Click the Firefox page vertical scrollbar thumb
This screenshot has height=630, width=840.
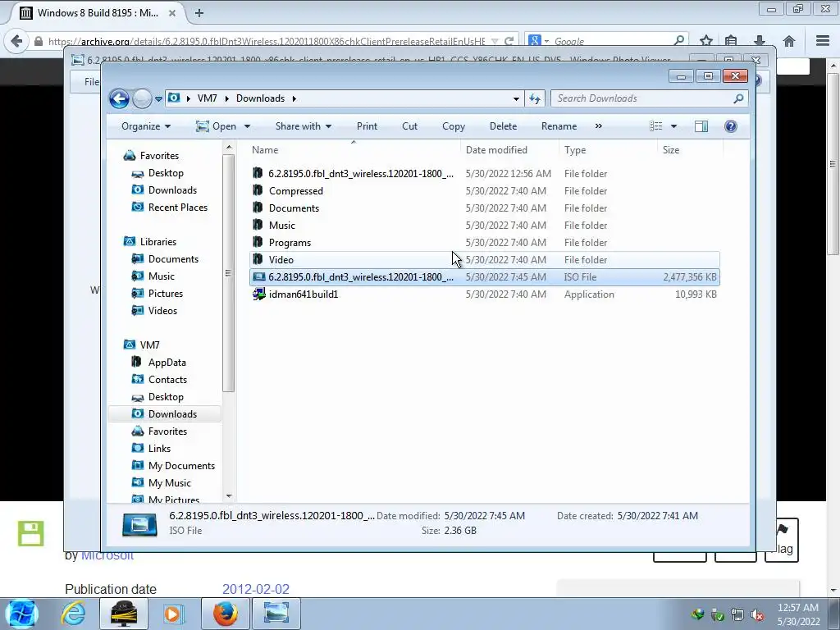[833, 163]
